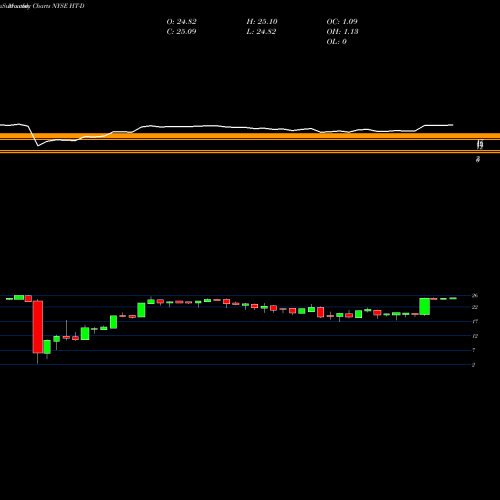Click the 'OC: 1.09' value
Screen dimensions: 500x500
click(342, 22)
